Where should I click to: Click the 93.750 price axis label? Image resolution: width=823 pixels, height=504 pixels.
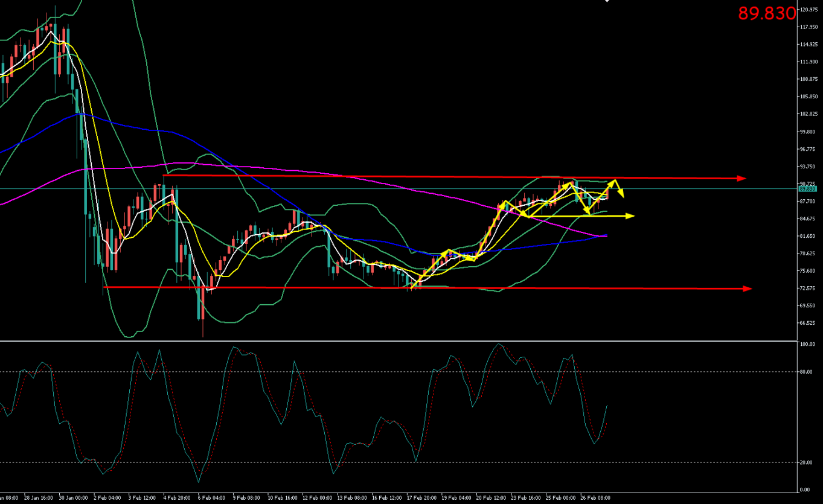pos(808,167)
